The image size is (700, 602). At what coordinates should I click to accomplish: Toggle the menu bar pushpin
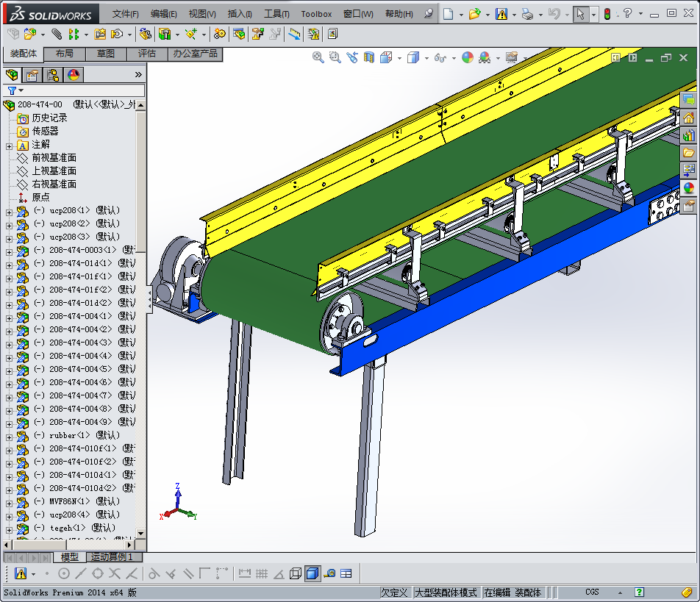(429, 14)
